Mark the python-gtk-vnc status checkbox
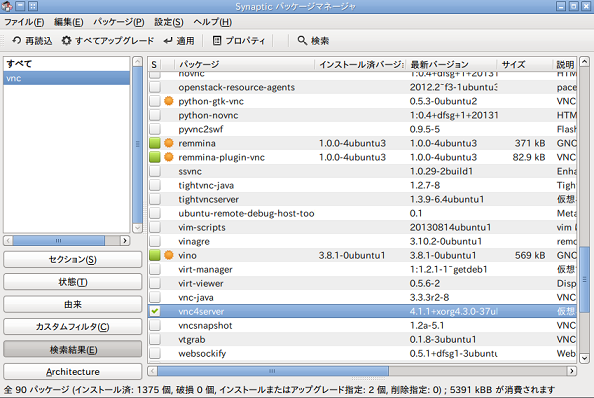The image size is (594, 398). point(155,101)
